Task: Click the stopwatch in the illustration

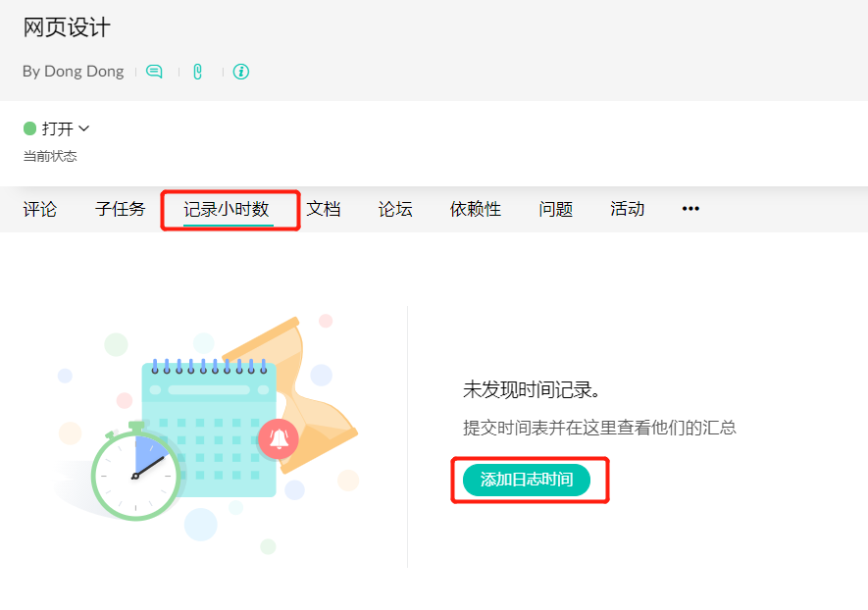Action: point(135,473)
